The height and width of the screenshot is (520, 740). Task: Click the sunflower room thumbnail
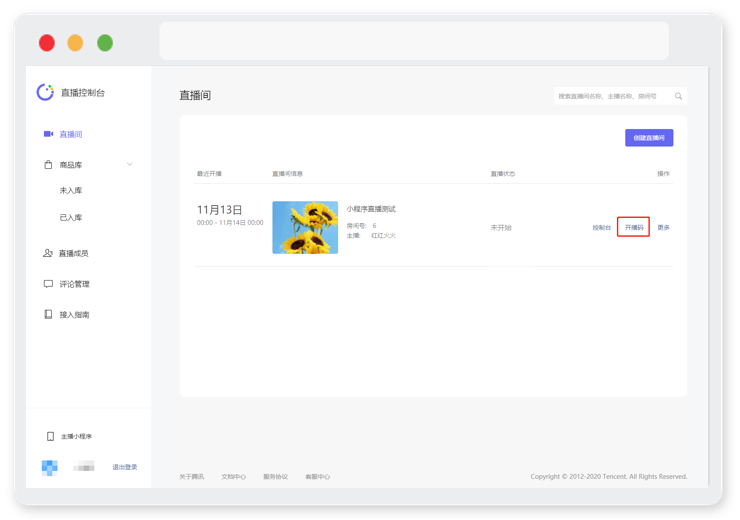[305, 227]
